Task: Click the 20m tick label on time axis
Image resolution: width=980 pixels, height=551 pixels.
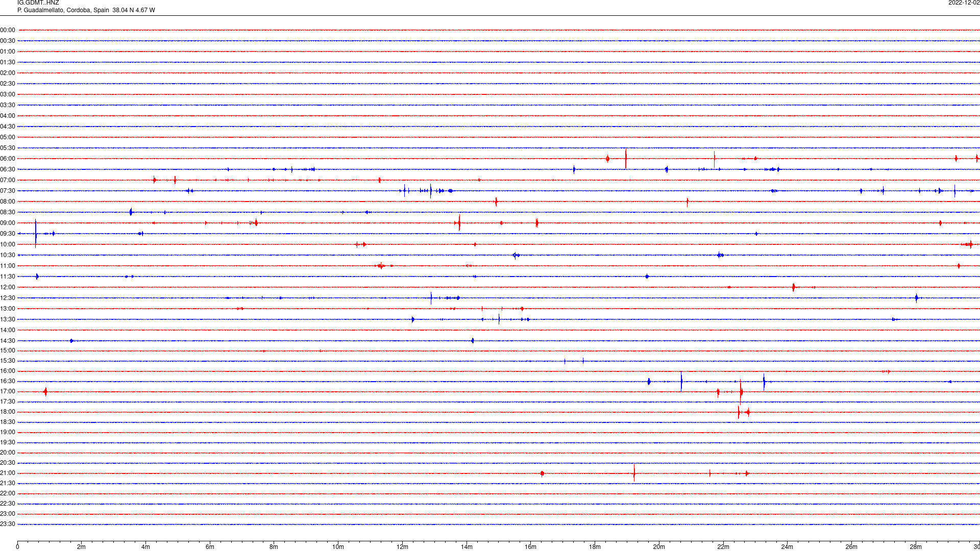Action: click(x=659, y=547)
